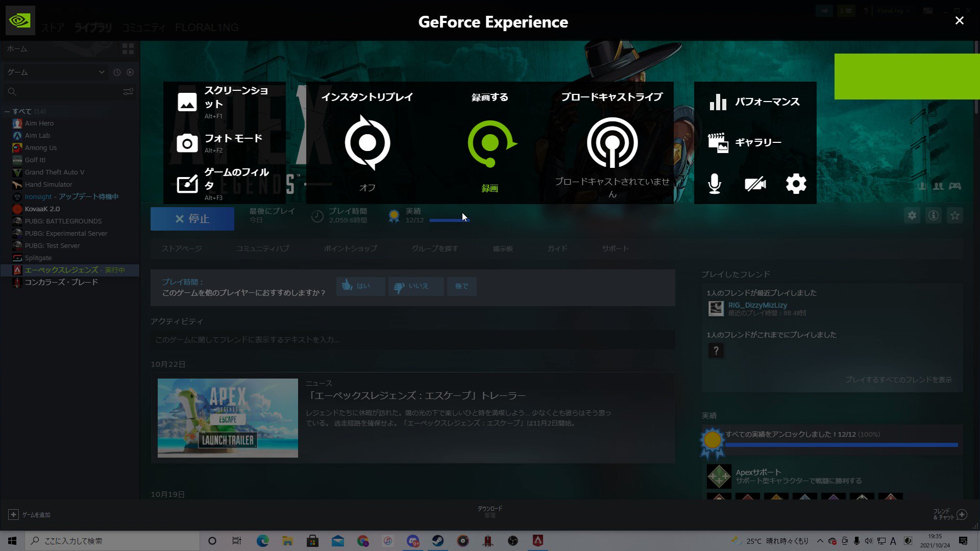Switch to library grid view icon

pyautogui.click(x=128, y=49)
